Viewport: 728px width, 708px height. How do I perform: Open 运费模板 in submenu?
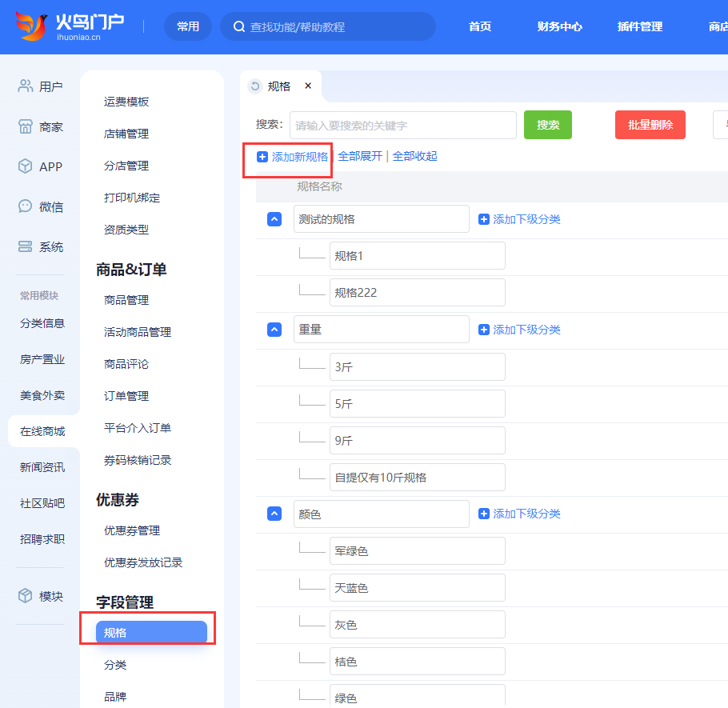pyautogui.click(x=126, y=102)
